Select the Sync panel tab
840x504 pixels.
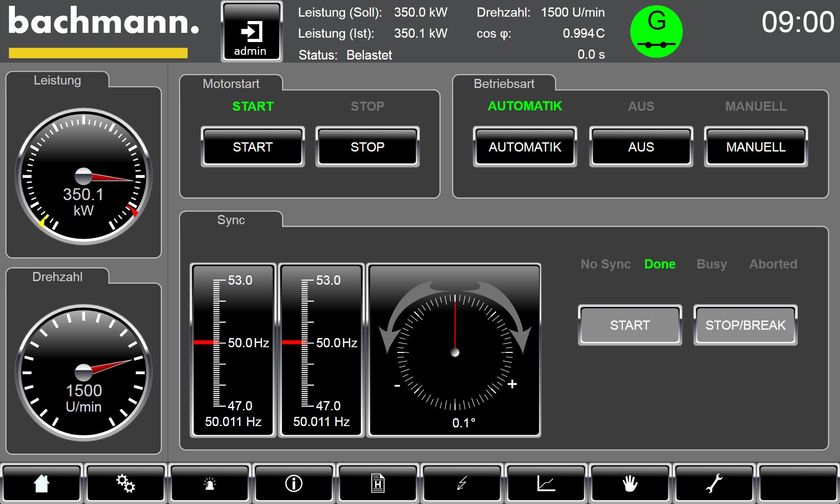[x=231, y=220]
